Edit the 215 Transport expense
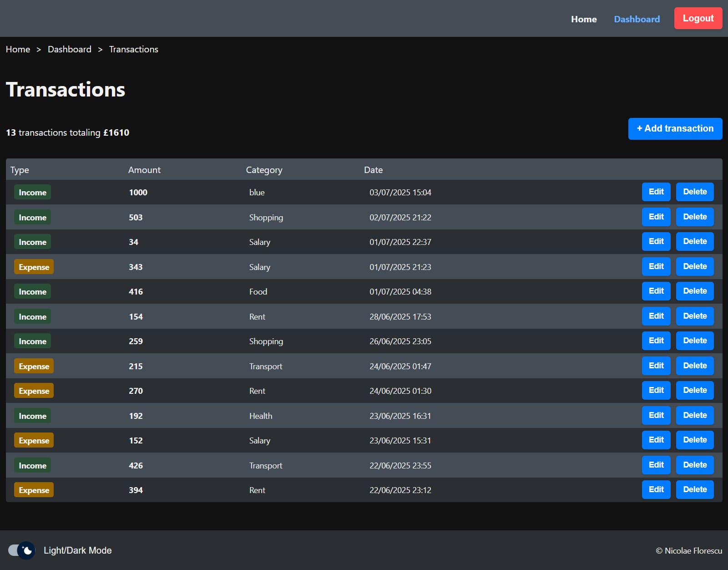Screen dimensions: 728x570 pyautogui.click(x=656, y=366)
